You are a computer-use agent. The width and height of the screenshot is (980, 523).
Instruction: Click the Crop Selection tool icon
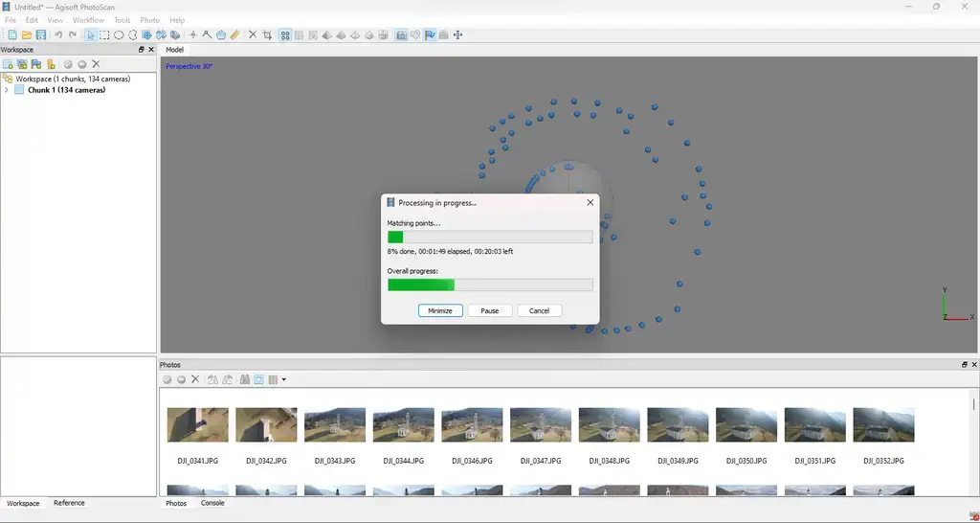pyautogui.click(x=268, y=35)
